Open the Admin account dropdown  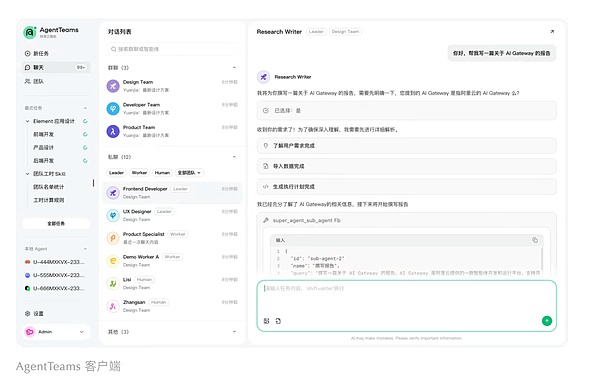click(x=56, y=332)
